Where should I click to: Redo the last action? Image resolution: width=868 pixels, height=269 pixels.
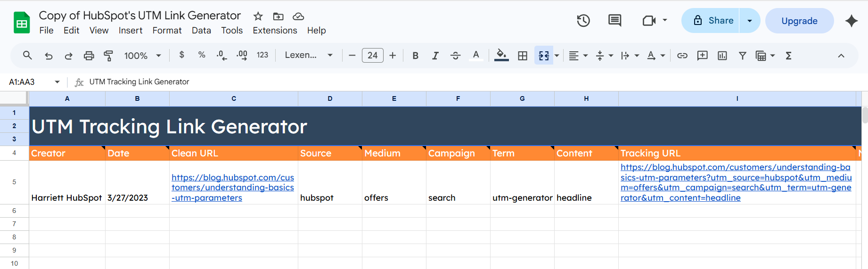tap(68, 56)
